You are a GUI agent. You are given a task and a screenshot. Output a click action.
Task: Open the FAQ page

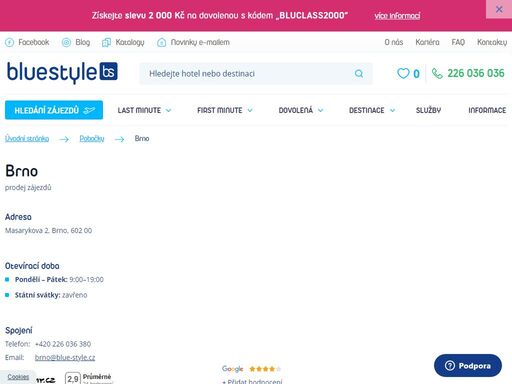pyautogui.click(x=458, y=42)
